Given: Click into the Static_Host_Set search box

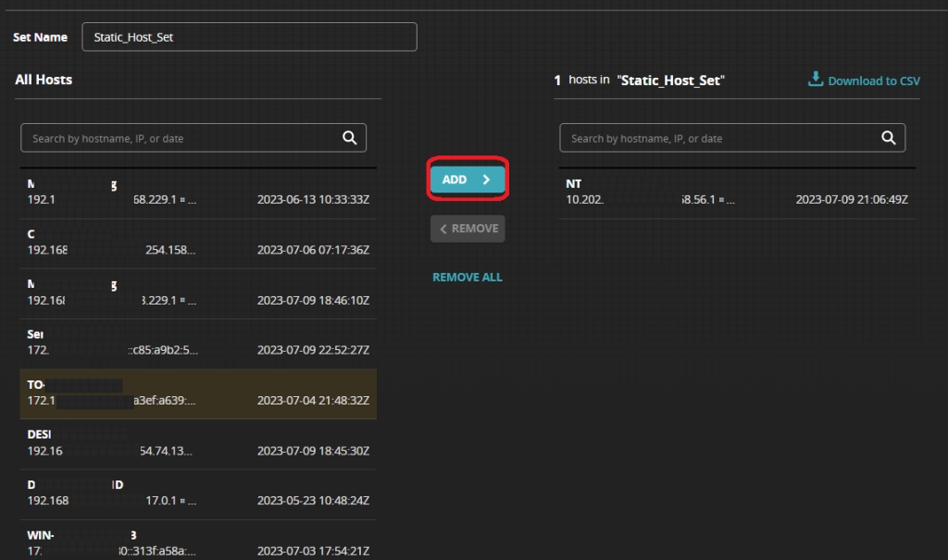Looking at the screenshot, I should point(719,139).
